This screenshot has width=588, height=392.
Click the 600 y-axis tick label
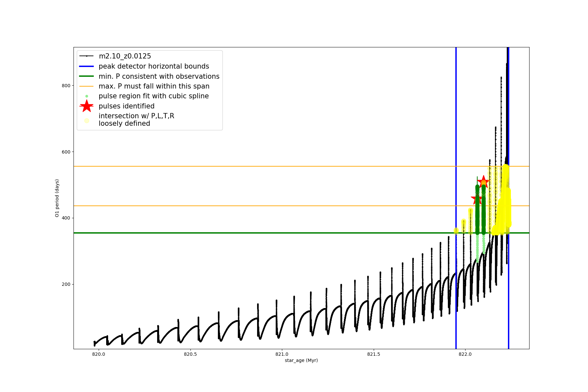[66, 152]
